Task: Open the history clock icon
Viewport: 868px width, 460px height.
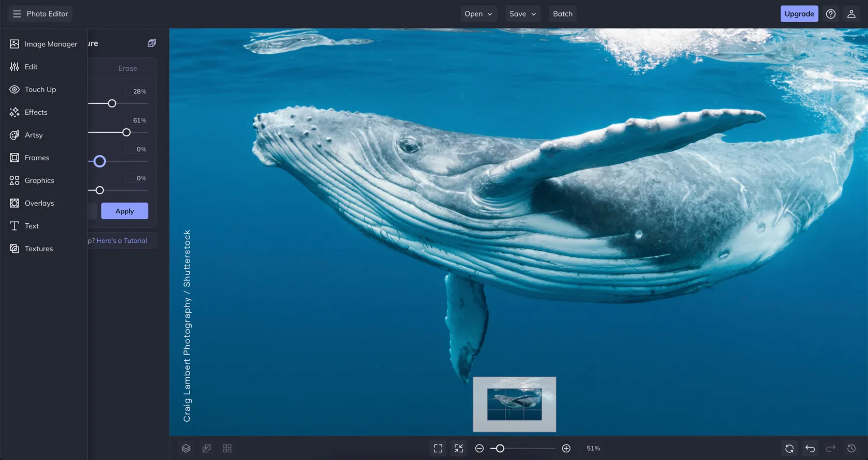Action: click(851, 449)
